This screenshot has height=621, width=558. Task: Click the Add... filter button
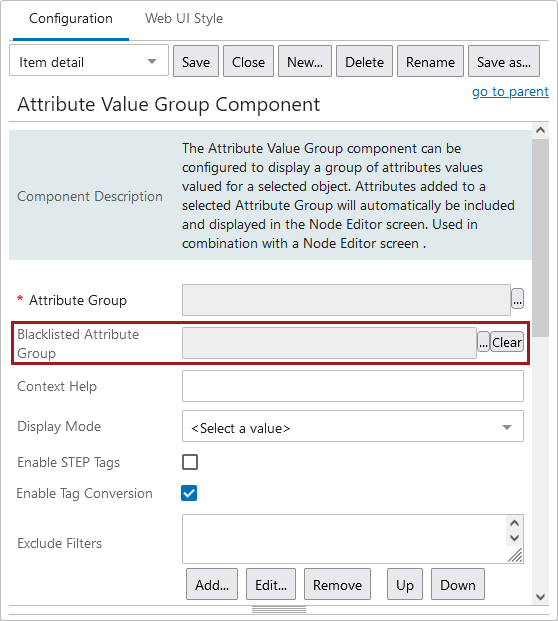212,584
